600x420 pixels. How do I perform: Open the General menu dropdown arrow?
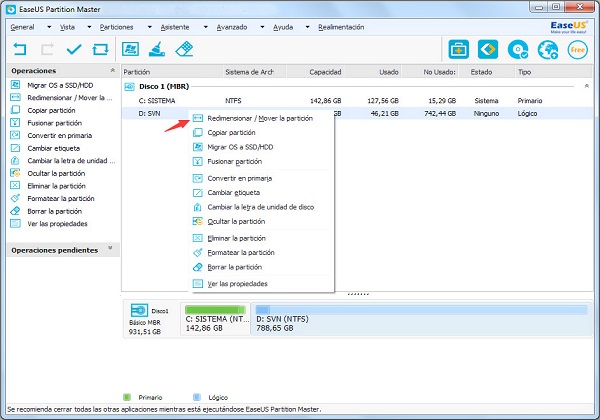pyautogui.click(x=49, y=27)
